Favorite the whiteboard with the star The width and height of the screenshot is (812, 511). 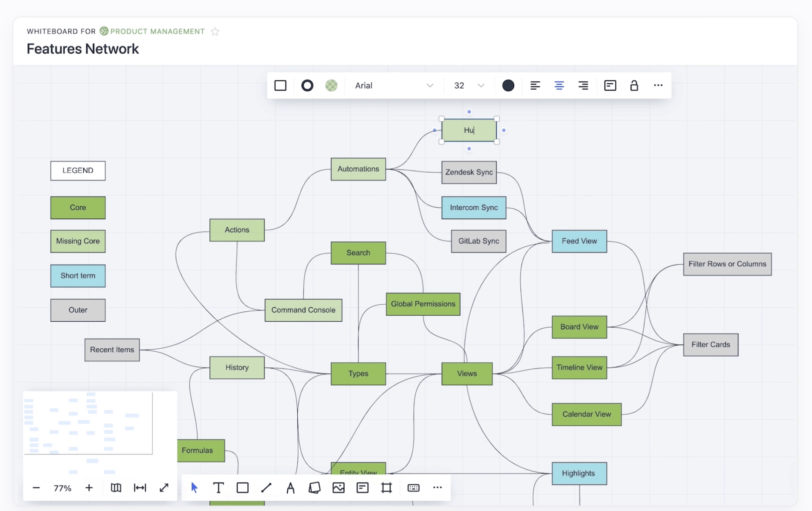(x=215, y=32)
